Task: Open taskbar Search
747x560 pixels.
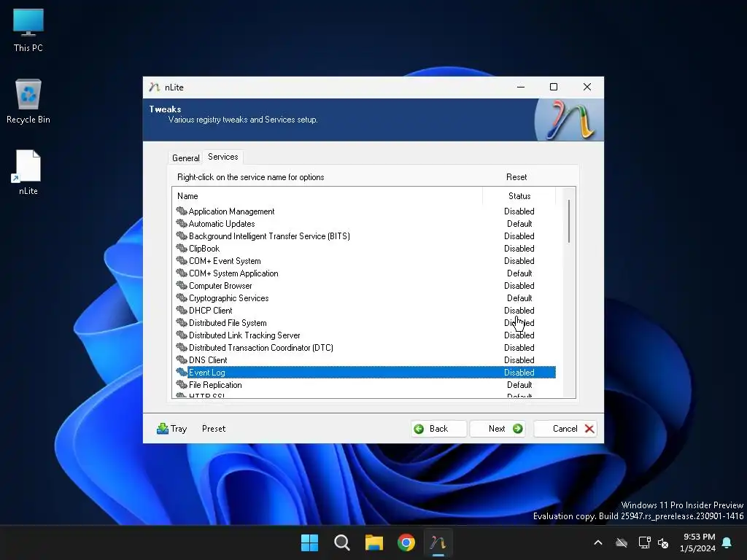Action: pos(342,542)
